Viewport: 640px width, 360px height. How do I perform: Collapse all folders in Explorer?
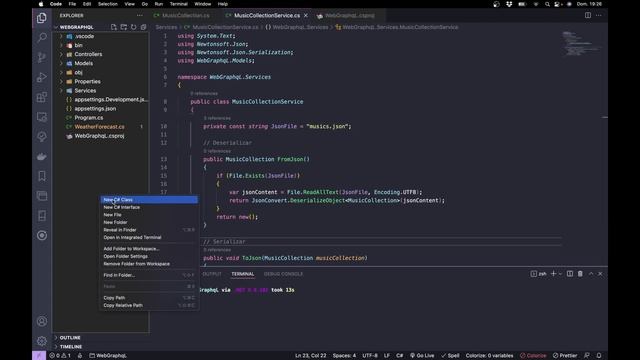click(143, 27)
